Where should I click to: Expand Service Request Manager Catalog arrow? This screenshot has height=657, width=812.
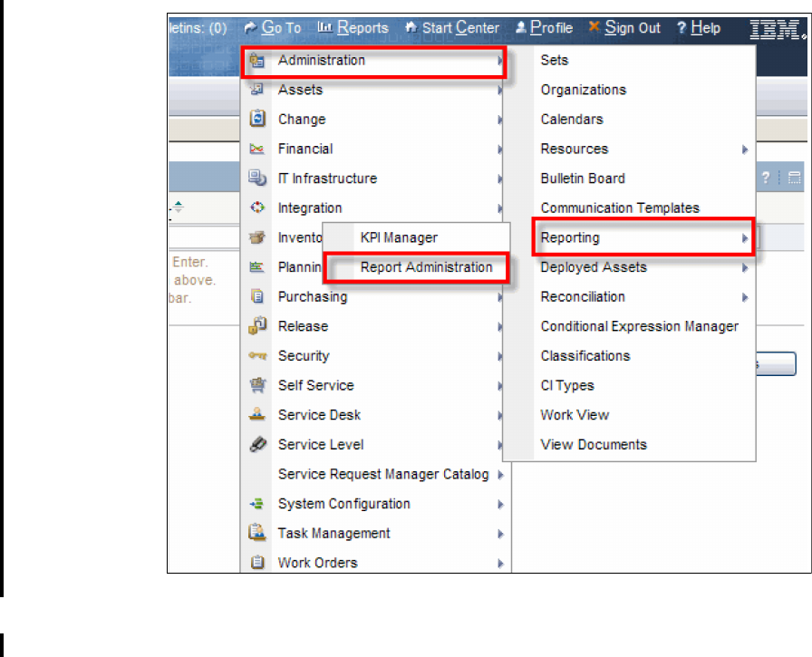(501, 475)
